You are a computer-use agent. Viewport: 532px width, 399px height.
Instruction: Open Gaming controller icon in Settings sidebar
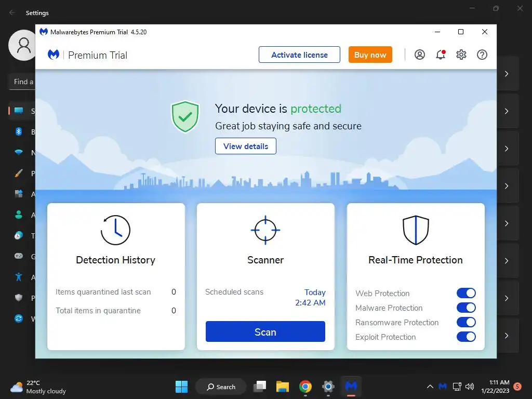(x=19, y=256)
